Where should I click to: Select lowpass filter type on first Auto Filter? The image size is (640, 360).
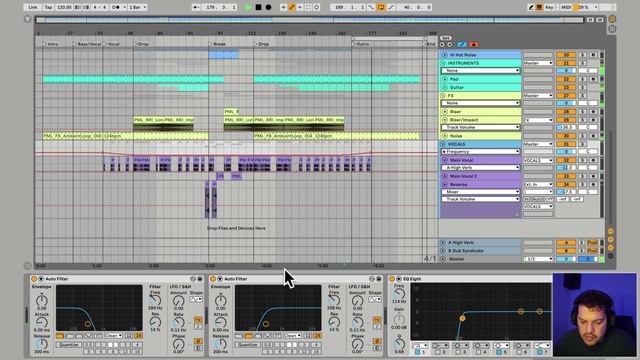(x=60, y=336)
